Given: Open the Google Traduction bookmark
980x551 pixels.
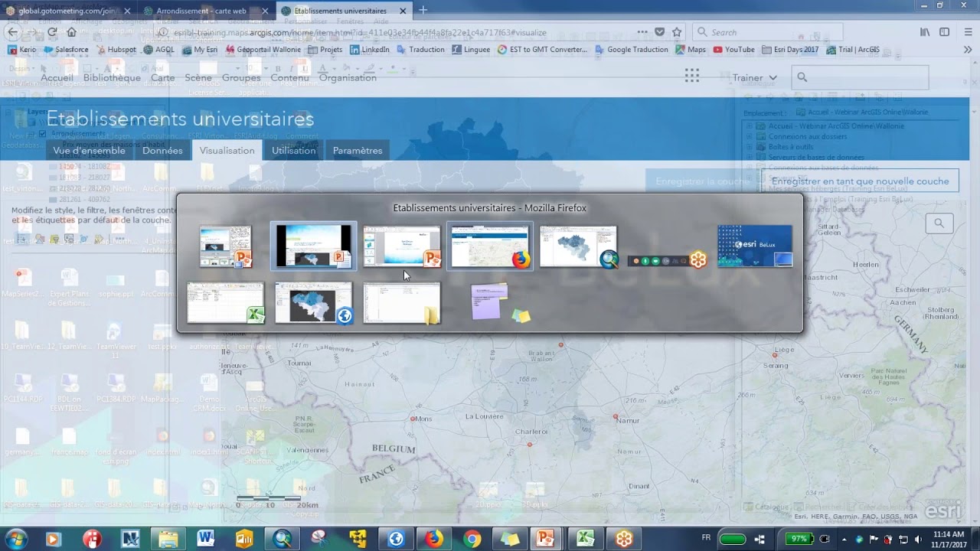Looking at the screenshot, I should [632, 50].
